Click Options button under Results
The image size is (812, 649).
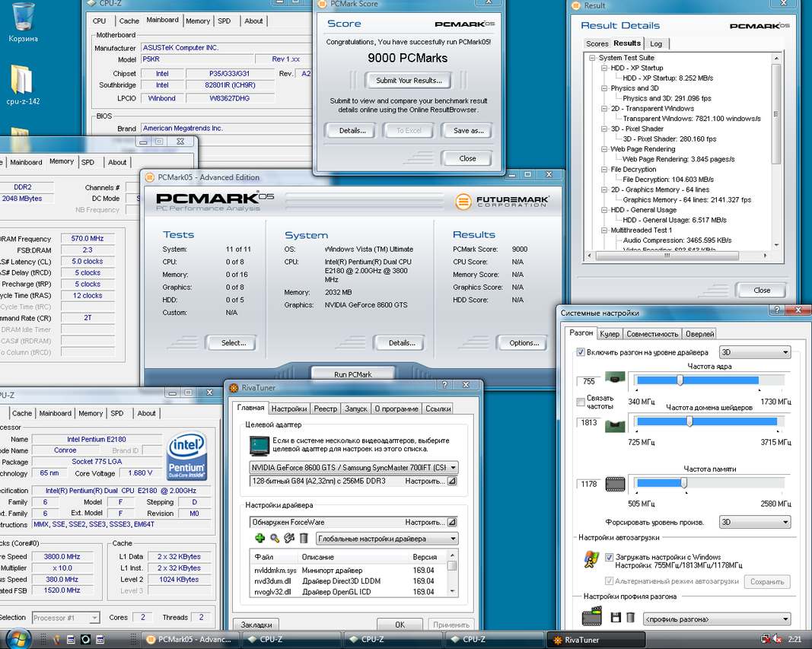(x=524, y=342)
